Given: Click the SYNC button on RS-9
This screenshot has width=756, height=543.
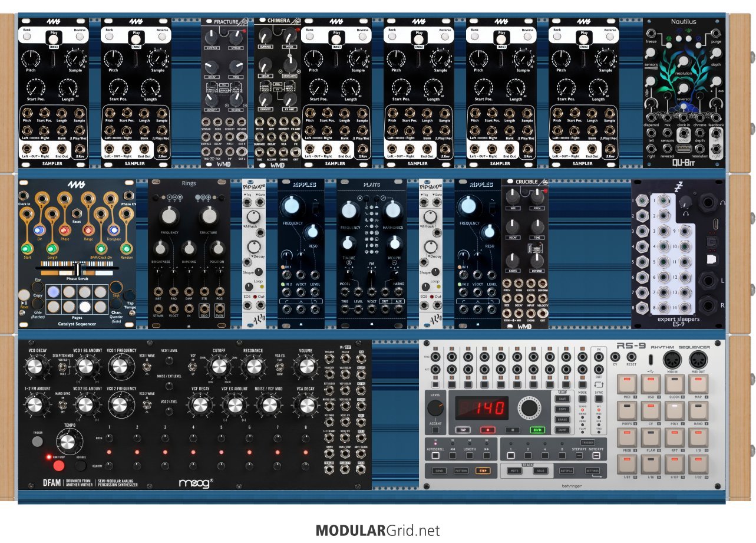Looking at the screenshot, I should coord(599,399).
